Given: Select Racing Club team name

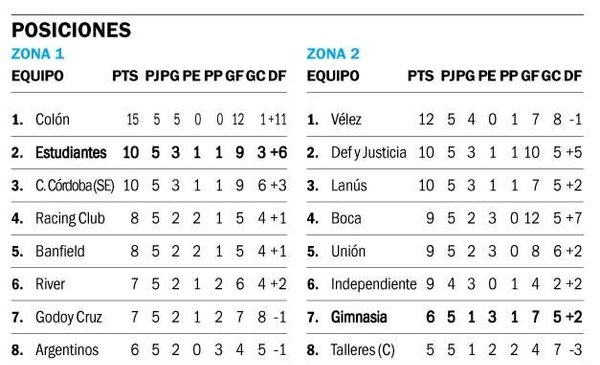Looking at the screenshot, I should coord(70,218).
